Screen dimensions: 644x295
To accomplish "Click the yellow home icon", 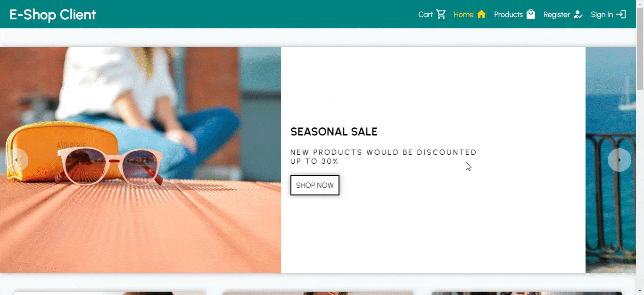I will click(x=481, y=14).
